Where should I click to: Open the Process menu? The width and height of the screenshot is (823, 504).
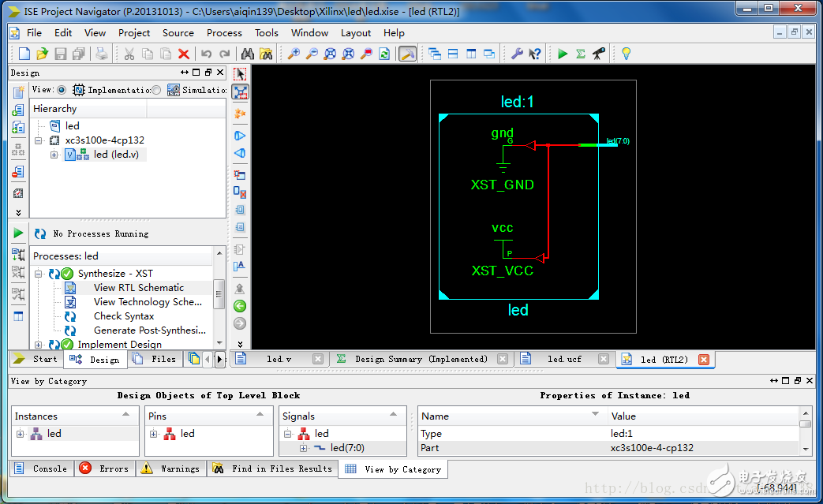click(224, 33)
